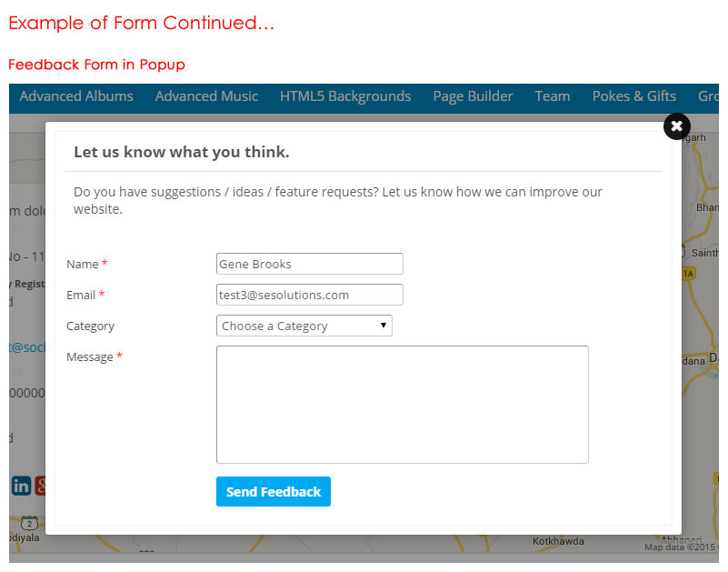Screen dimensions: 728x572
Task: Focus the Email input field
Action: 309,295
